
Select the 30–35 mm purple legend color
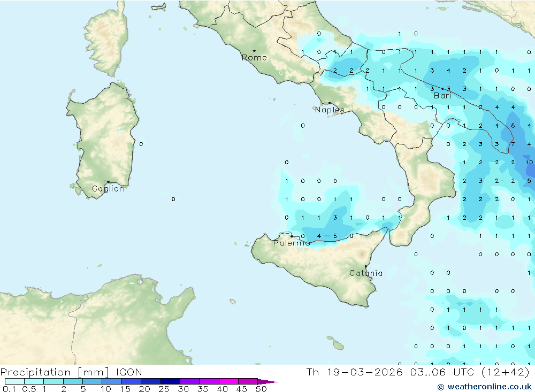click(189, 381)
